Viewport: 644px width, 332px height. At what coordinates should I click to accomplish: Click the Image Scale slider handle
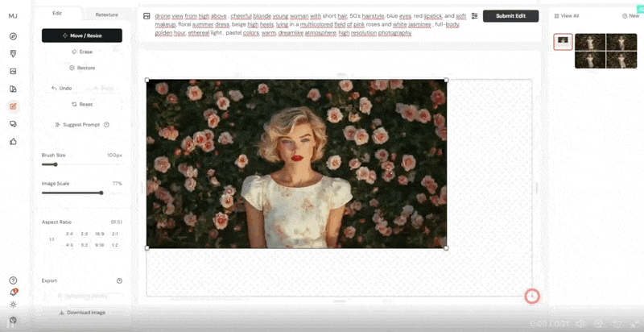pos(101,193)
